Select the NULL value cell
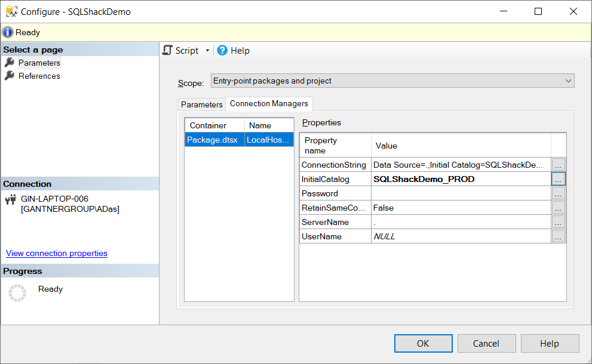Image resolution: width=592 pixels, height=364 pixels. (x=461, y=236)
